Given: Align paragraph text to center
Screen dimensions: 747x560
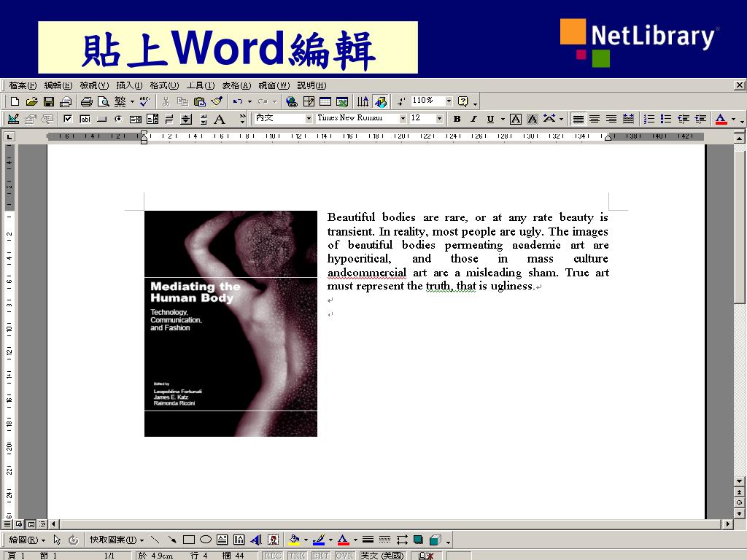Looking at the screenshot, I should [x=595, y=119].
